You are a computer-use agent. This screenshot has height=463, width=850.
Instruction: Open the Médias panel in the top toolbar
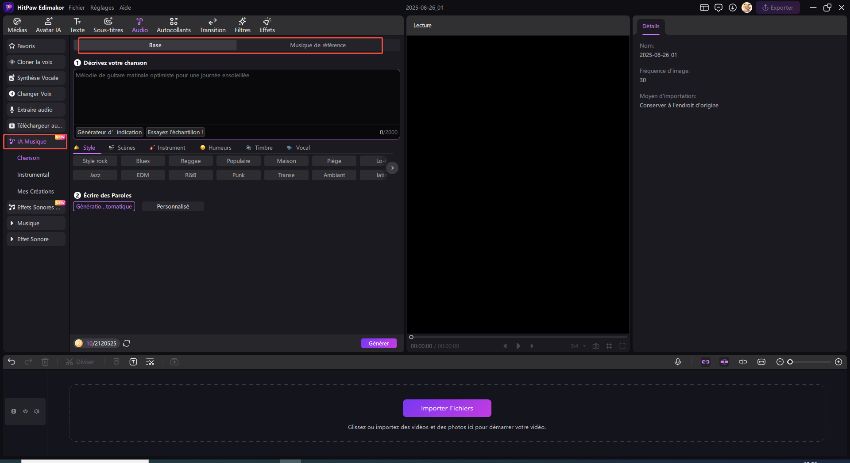17,25
